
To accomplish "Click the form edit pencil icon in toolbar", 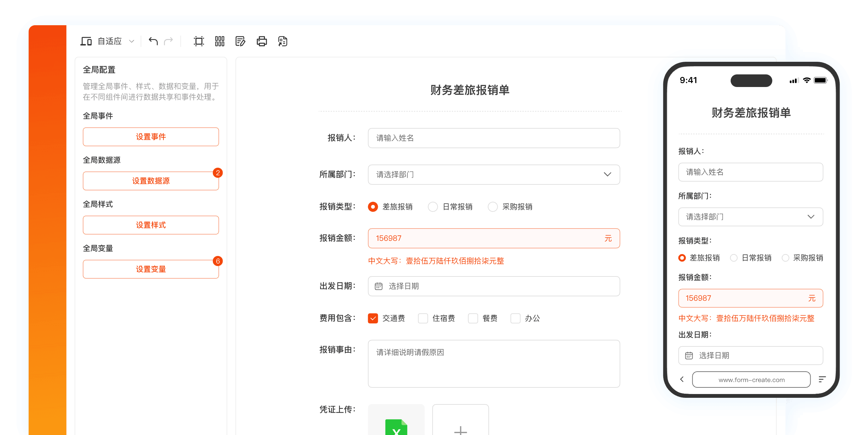I will pyautogui.click(x=241, y=41).
